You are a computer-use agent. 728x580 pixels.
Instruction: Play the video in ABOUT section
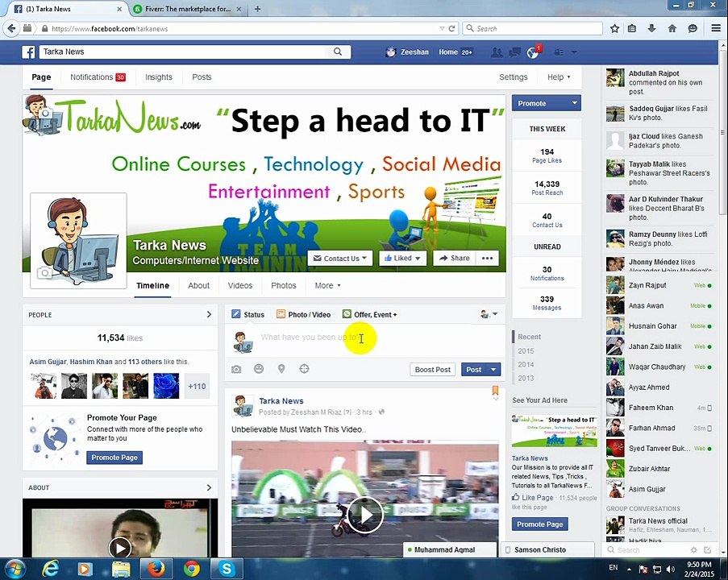pos(120,548)
